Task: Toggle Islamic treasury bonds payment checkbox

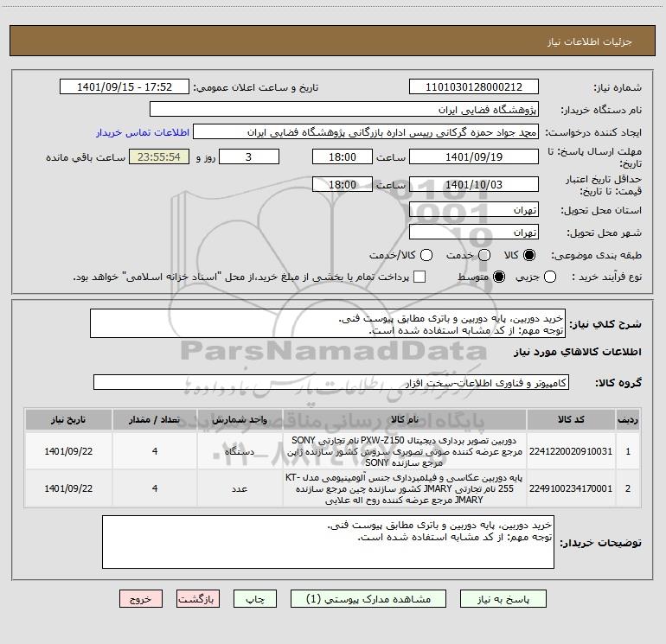Action: click(419, 277)
